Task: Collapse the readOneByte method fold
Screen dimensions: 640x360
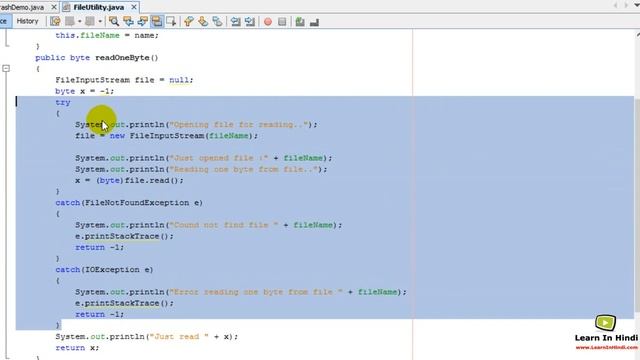Action: [6, 69]
